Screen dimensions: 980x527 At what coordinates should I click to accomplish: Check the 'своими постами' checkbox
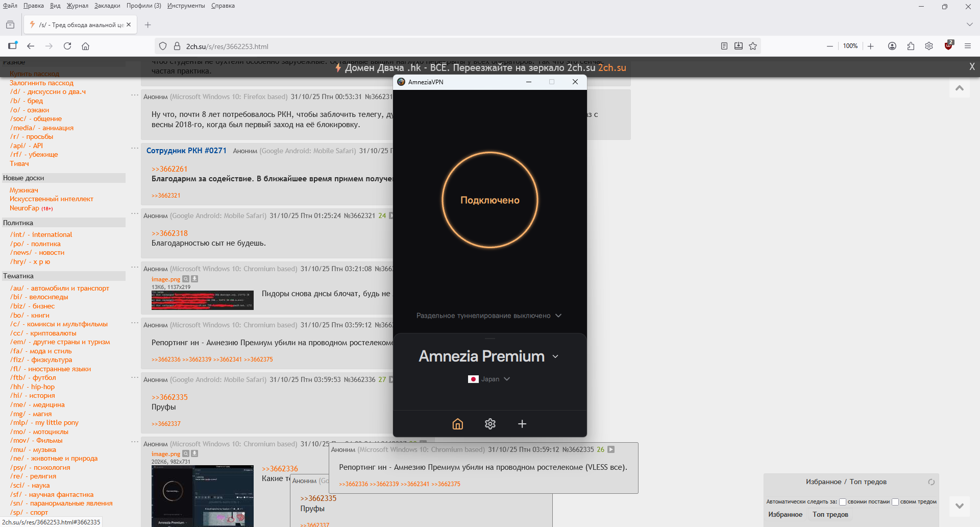pyautogui.click(x=843, y=502)
